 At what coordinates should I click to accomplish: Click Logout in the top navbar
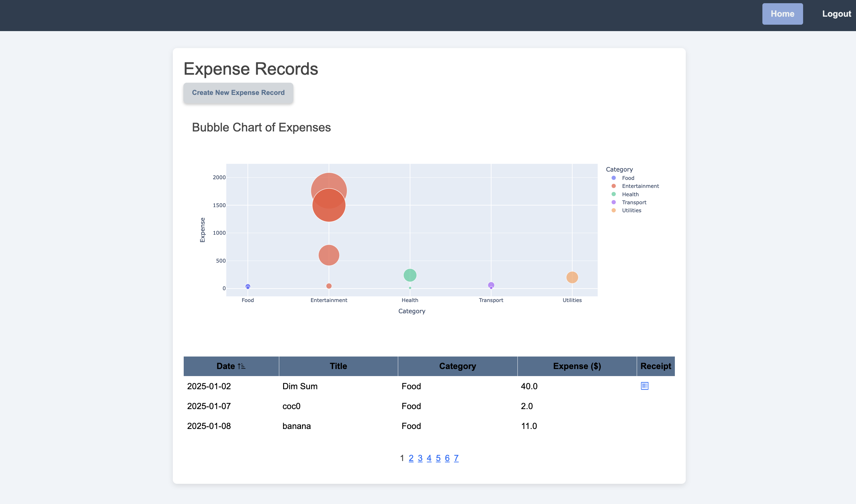tap(836, 14)
